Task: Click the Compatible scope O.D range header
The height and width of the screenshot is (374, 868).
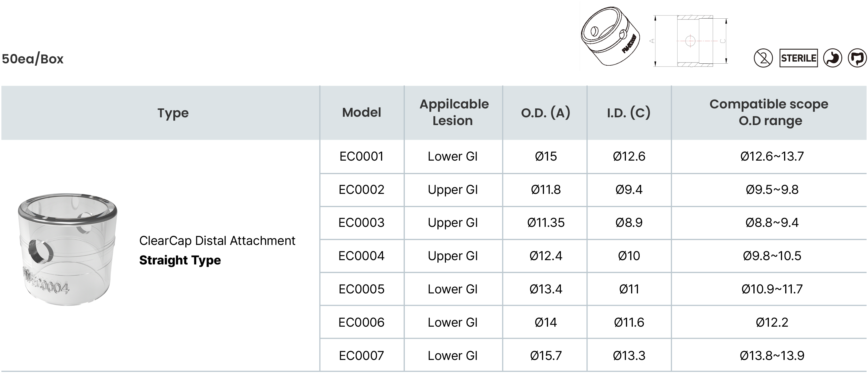Action: point(769,112)
